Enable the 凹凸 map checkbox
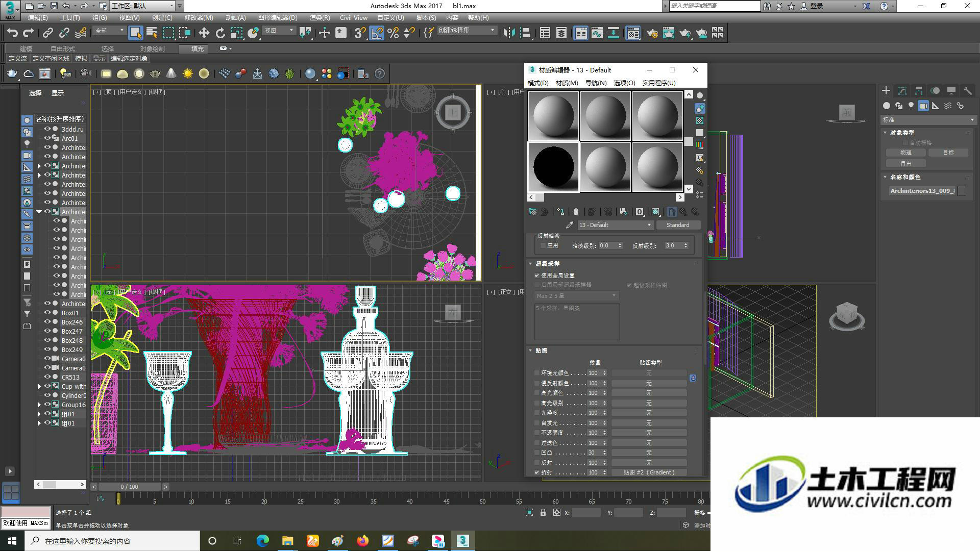Screen dimensions: 980x552 (x=536, y=453)
